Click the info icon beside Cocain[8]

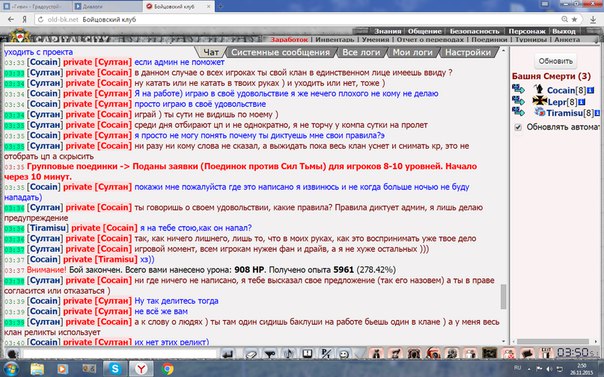click(590, 90)
